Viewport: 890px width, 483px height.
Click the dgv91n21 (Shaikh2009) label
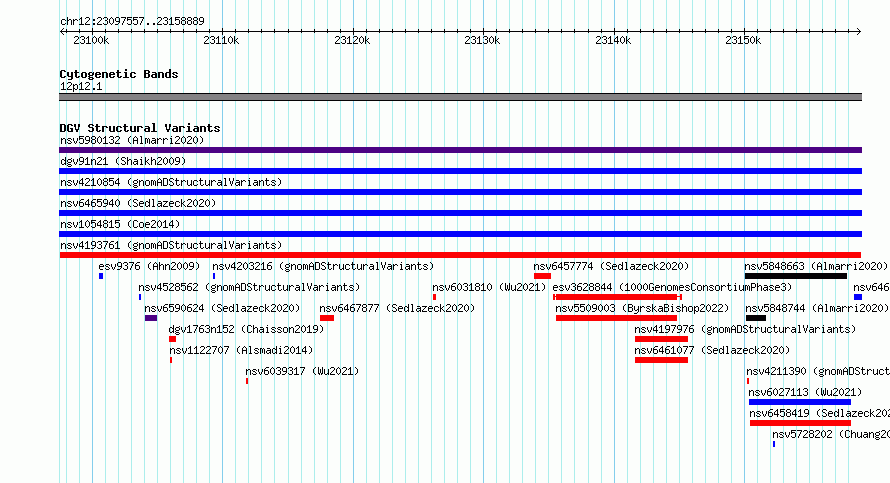point(123,161)
